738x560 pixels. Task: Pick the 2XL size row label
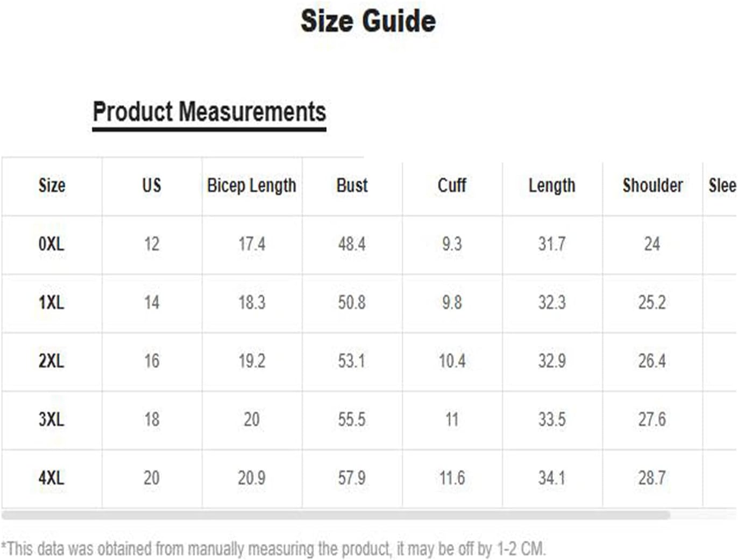pos(52,361)
